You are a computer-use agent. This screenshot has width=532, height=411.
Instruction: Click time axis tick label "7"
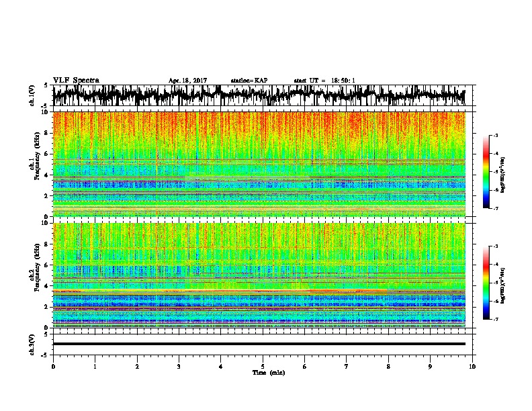347,367
